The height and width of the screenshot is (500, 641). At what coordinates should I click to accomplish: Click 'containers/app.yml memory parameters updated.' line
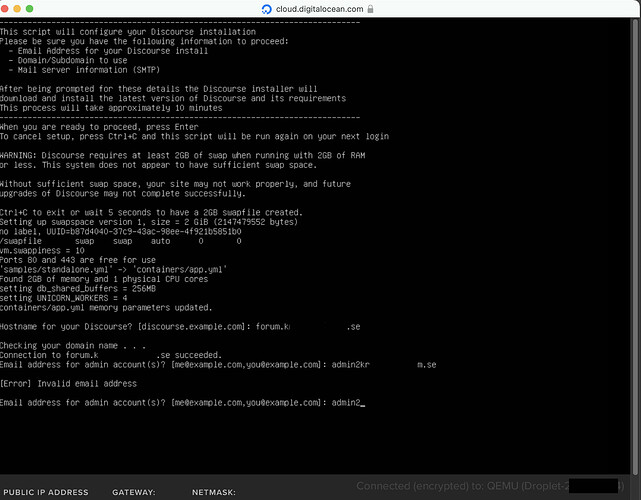(106, 307)
